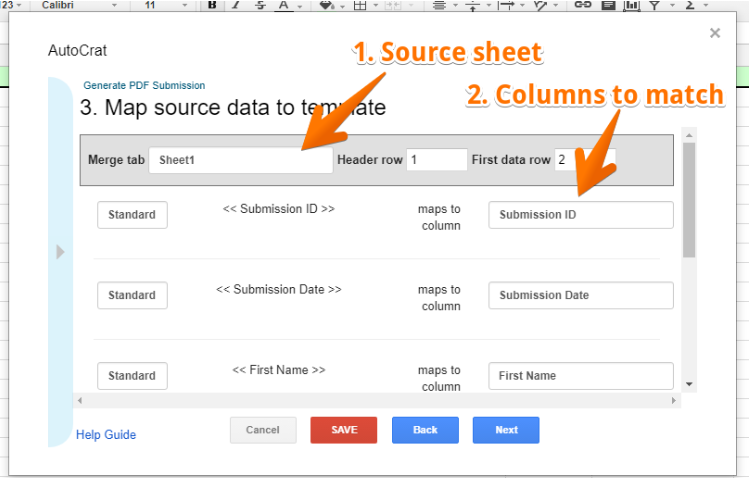Open the Merge tab Sheet1 dropdown
The width and height of the screenshot is (750, 478).
pyautogui.click(x=241, y=160)
